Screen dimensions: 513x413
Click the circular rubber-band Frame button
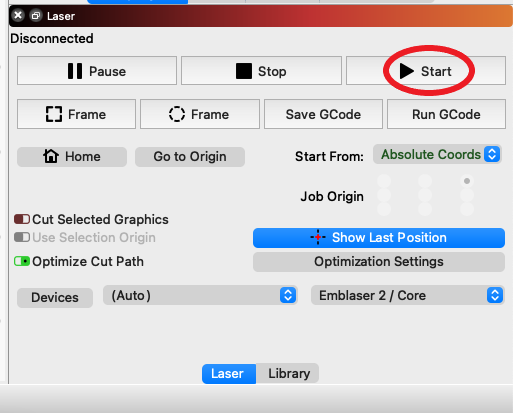tap(200, 114)
